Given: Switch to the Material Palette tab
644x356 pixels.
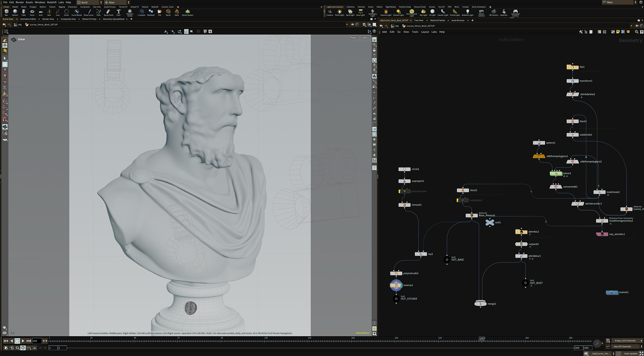Looking at the screenshot, I should [x=438, y=20].
